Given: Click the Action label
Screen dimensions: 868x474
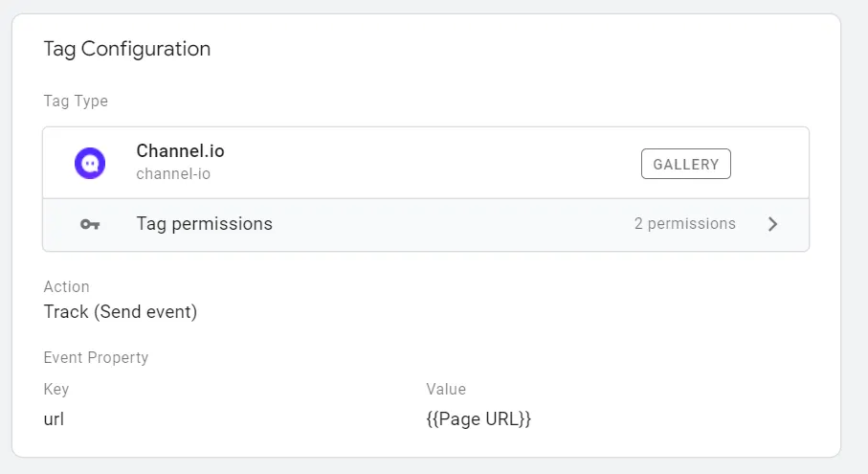Looking at the screenshot, I should [66, 287].
